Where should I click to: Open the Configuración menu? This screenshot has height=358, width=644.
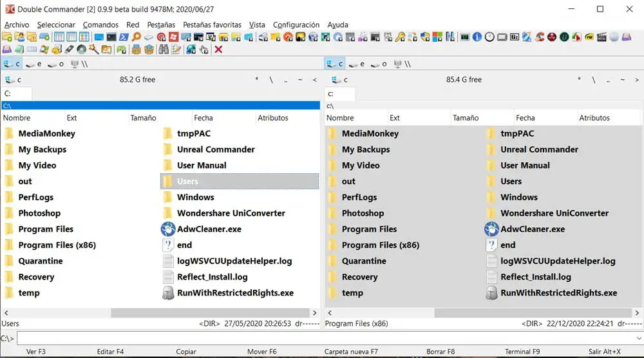pos(296,24)
